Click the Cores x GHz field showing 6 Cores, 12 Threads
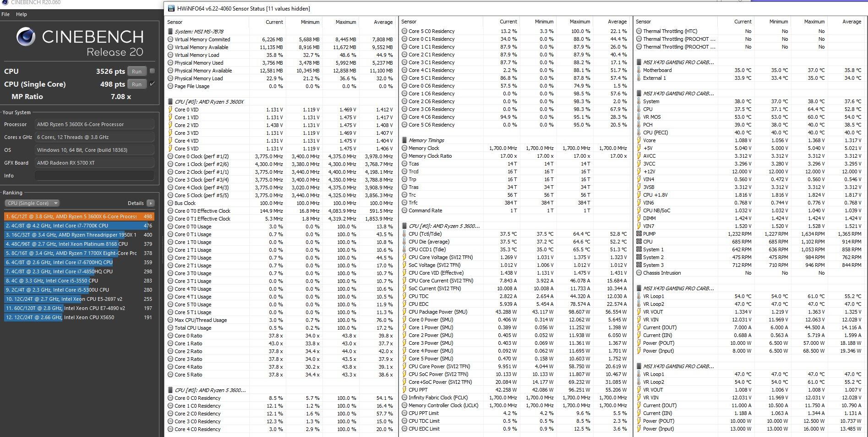 [95, 137]
